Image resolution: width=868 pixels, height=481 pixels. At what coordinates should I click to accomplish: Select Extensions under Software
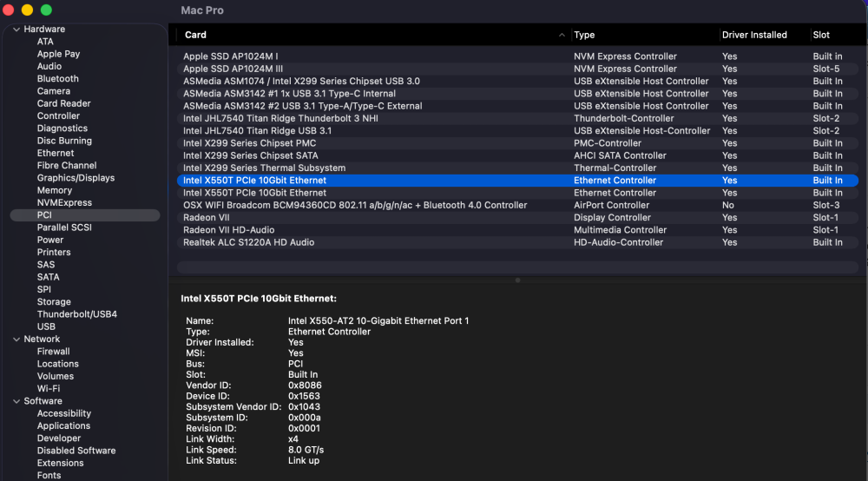pos(61,464)
